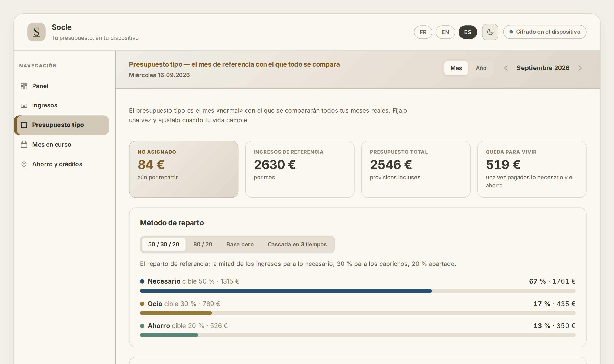Image resolution: width=614 pixels, height=364 pixels.
Task: Click the Ingresos banknote icon
Action: (x=24, y=106)
